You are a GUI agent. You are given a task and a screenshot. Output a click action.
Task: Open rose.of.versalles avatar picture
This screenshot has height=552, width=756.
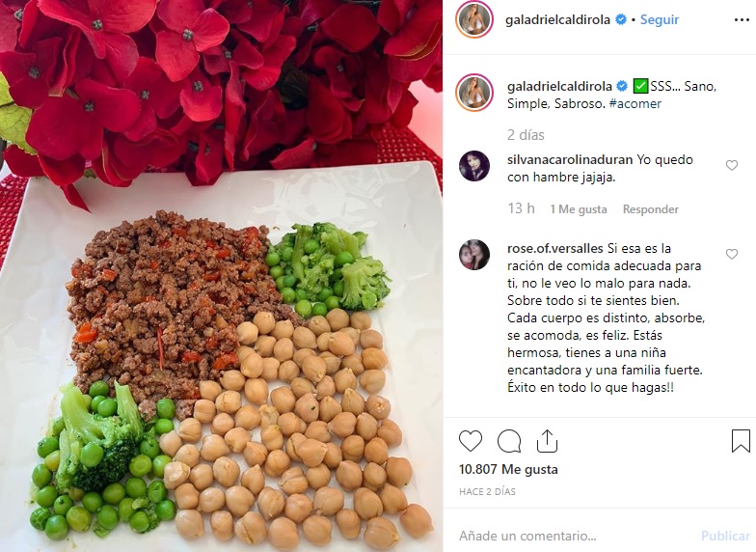pyautogui.click(x=474, y=255)
